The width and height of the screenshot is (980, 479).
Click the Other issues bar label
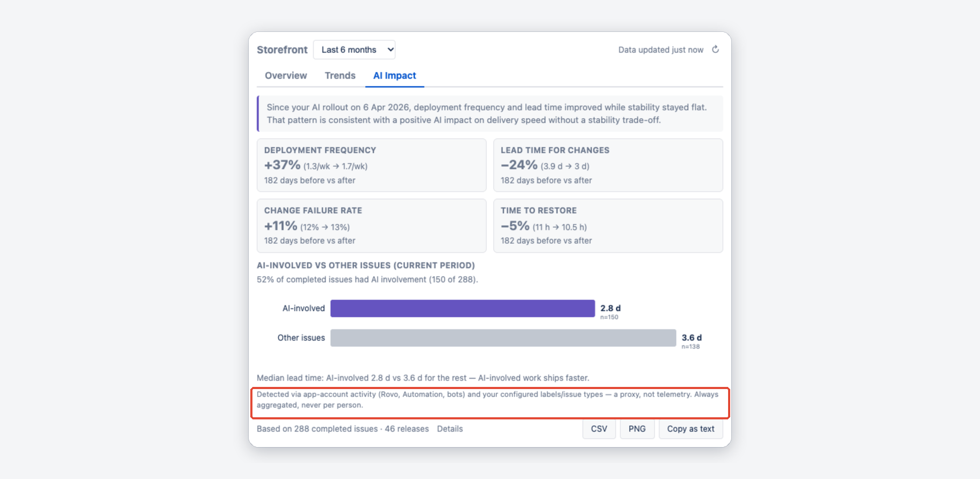coord(301,337)
